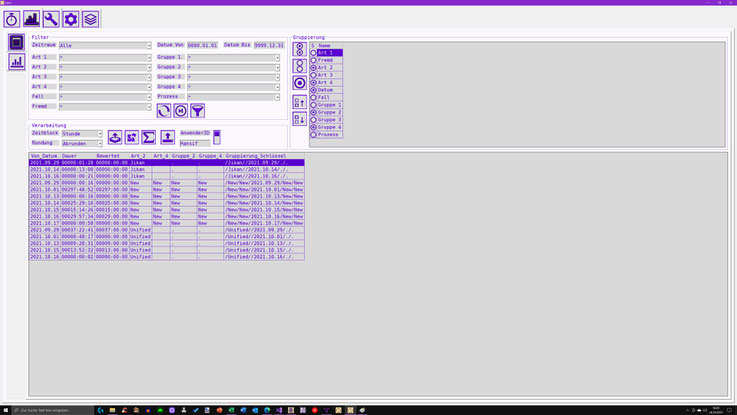Select row /Jikan//2021.10.14/./.

click(167, 169)
